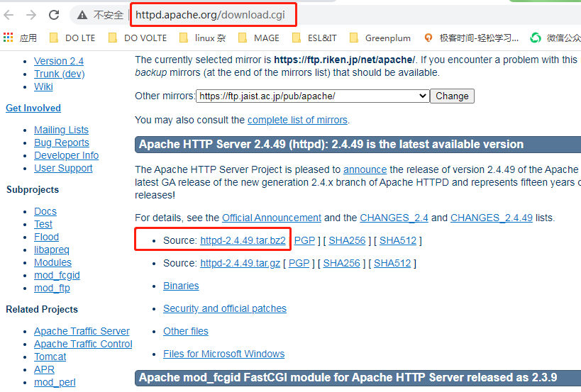Open the Apache Traffic Server link
581x392 pixels.
(x=82, y=331)
